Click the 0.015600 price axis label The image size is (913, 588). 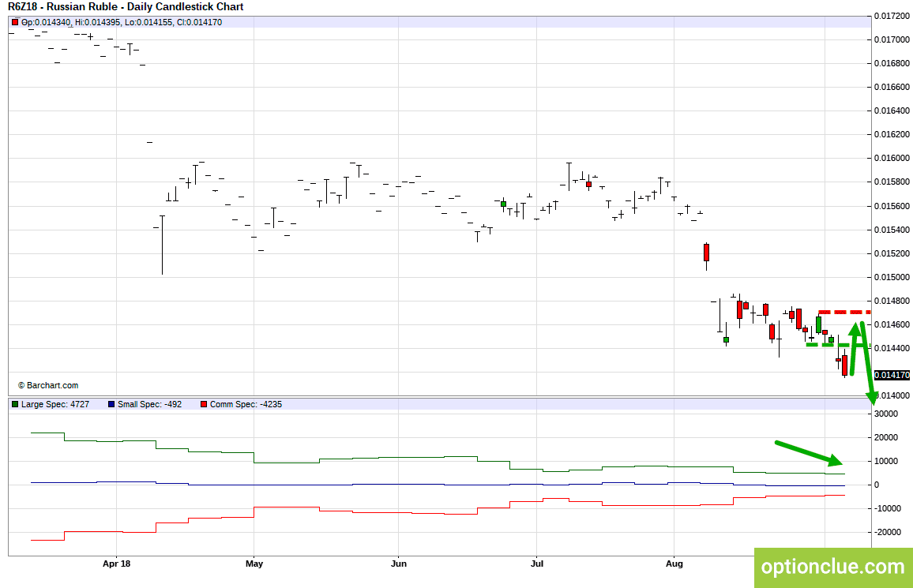tap(892, 206)
